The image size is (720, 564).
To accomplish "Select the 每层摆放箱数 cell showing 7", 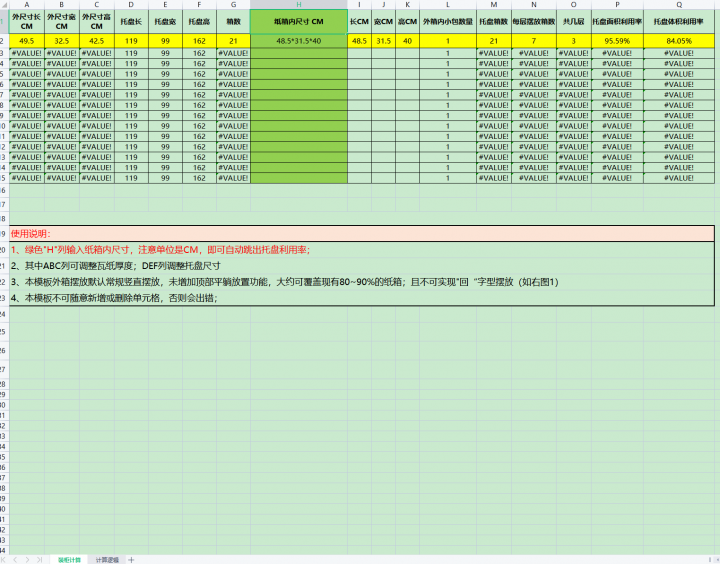I will pos(533,40).
